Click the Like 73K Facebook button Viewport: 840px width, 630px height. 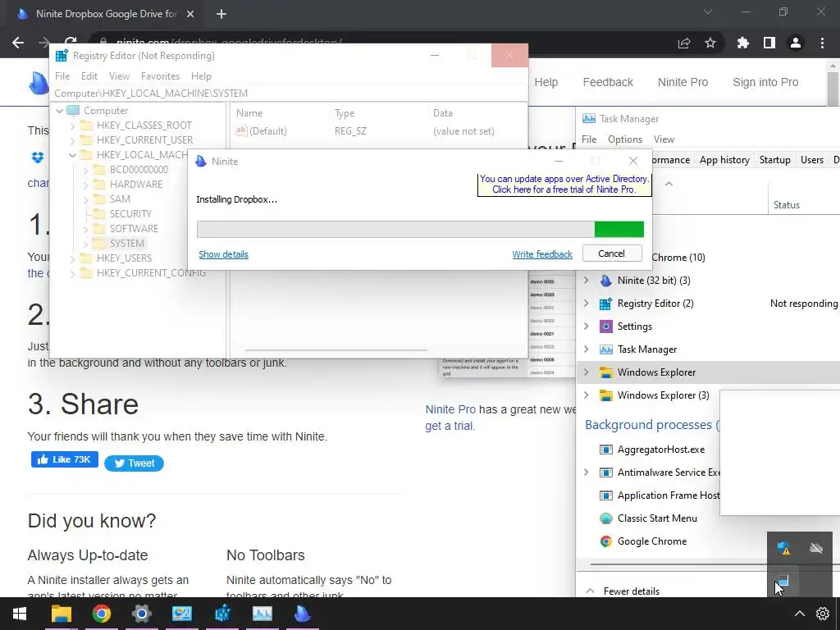coord(64,459)
